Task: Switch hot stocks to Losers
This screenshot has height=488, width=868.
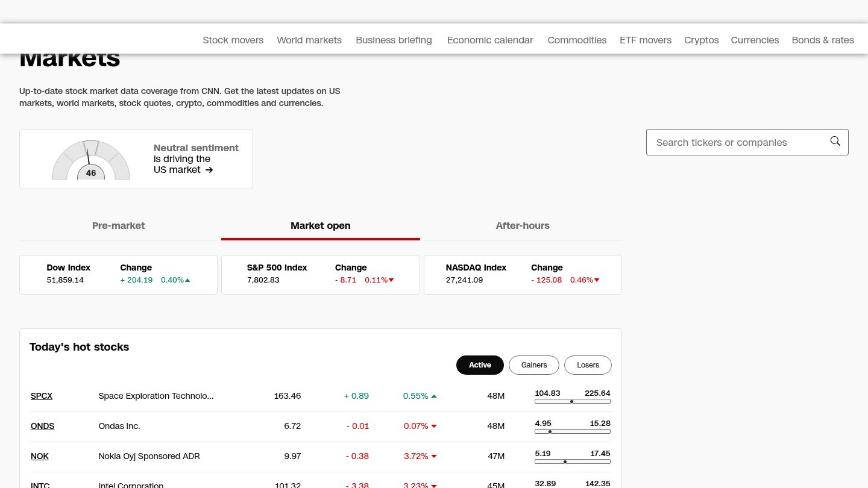Action: click(588, 365)
